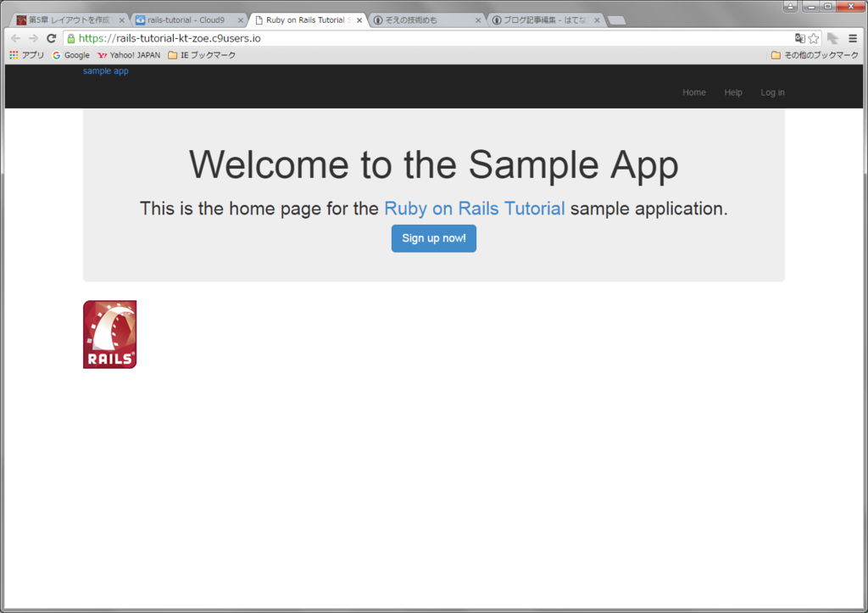Click Log in in the navbar
868x613 pixels.
click(772, 92)
